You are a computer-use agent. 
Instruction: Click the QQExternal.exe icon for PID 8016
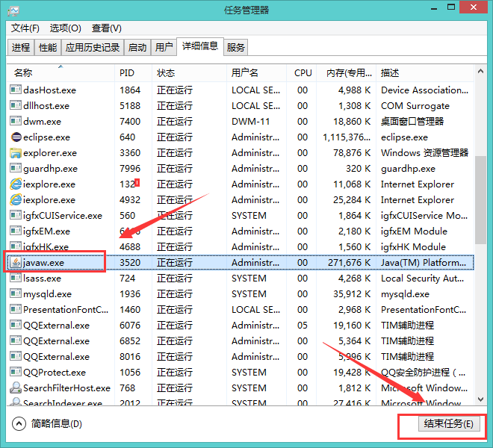16,356
